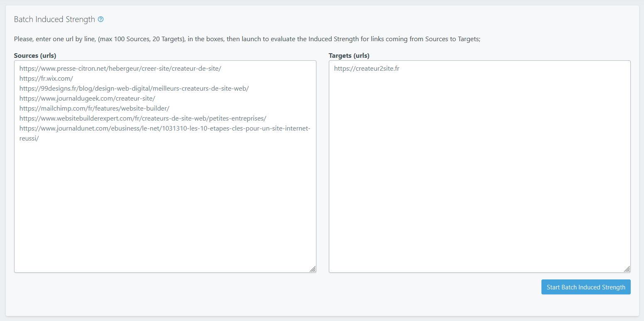
Task: Click the help icon beside Batch Induced Strength
Action: [x=100, y=19]
